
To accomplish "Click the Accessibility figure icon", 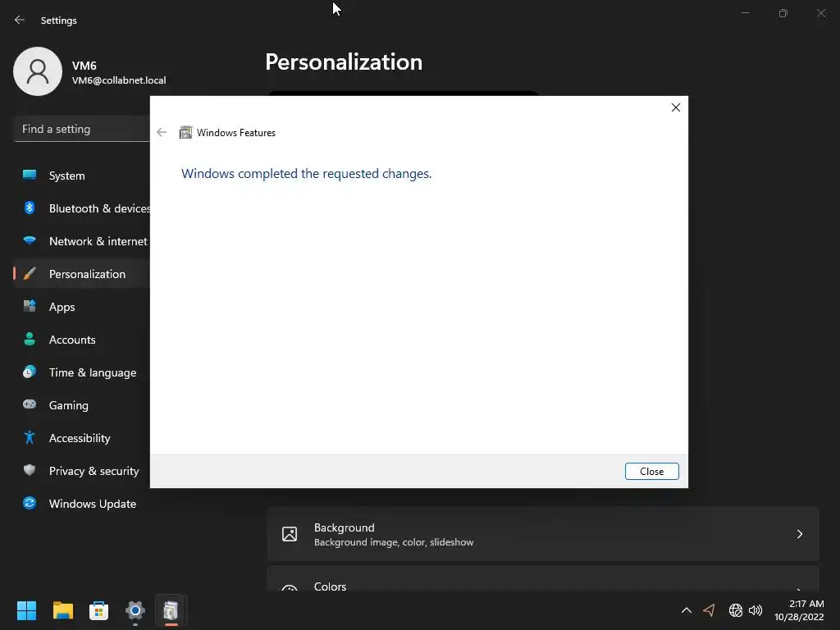I will pos(30,438).
